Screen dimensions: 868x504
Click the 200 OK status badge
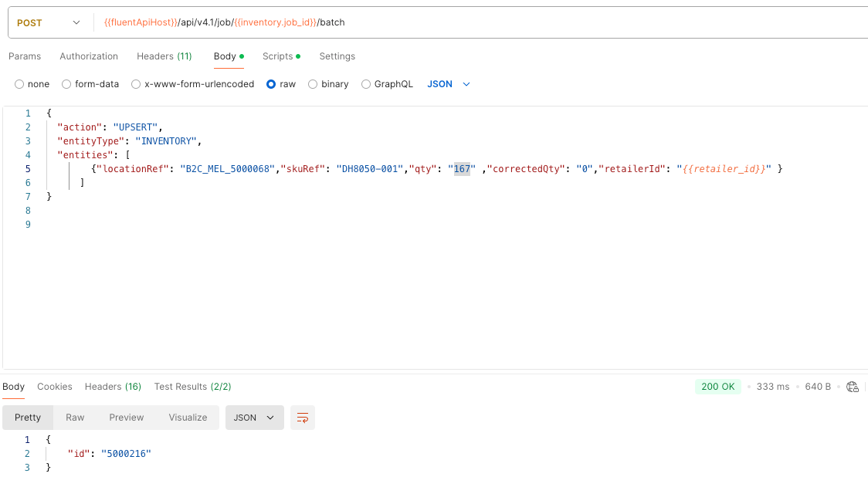click(717, 386)
